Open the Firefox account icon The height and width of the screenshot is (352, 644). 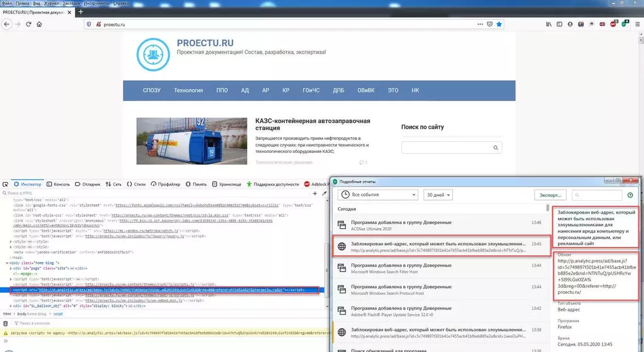coord(570,24)
